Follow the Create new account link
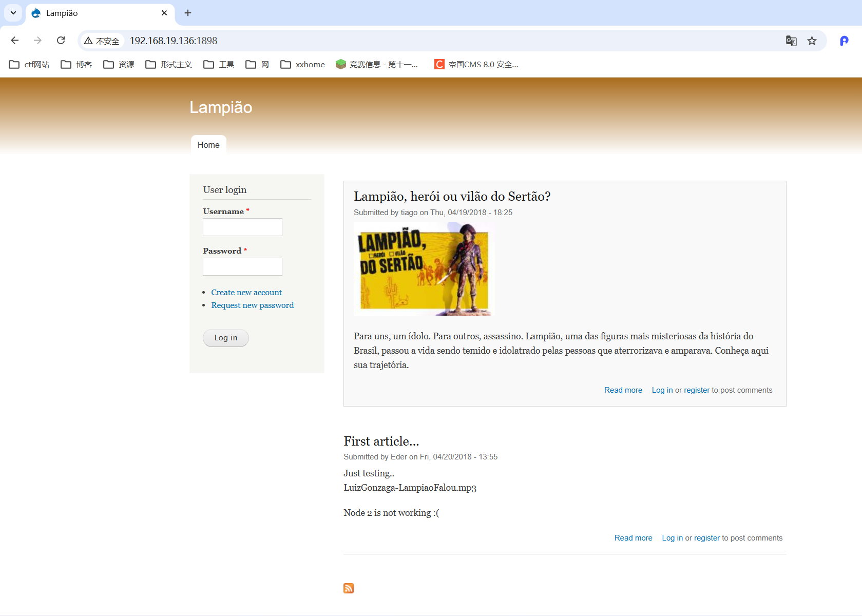 (246, 292)
